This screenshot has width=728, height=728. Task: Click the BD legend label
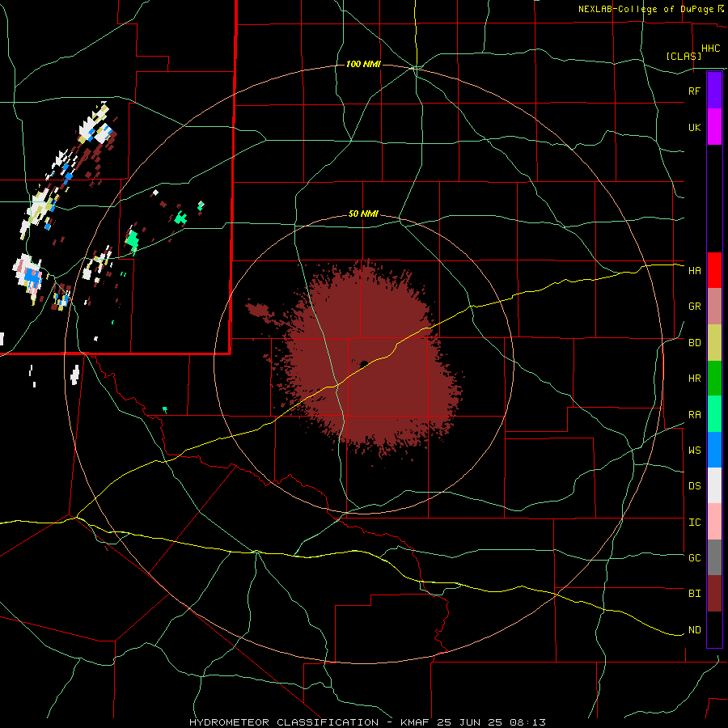point(694,343)
